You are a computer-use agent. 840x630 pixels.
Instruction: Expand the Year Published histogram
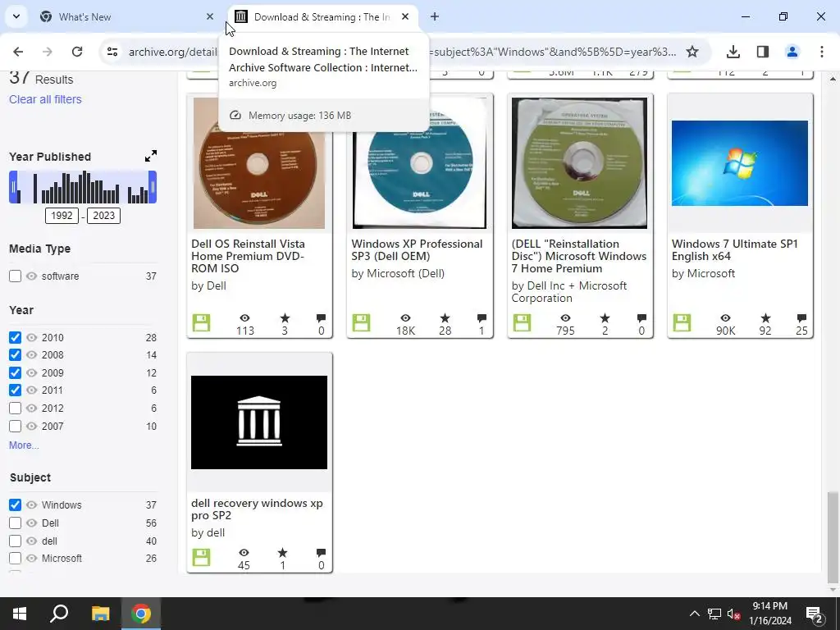click(151, 156)
